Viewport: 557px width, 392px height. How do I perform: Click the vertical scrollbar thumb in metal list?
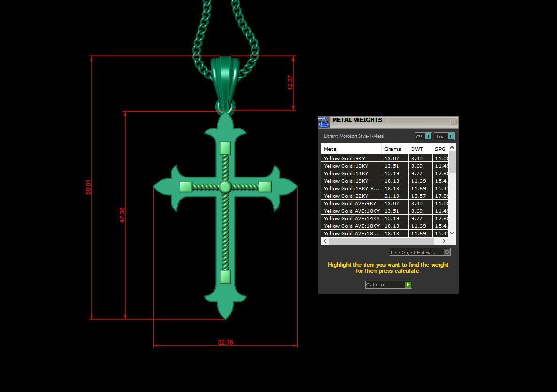pyautogui.click(x=452, y=162)
